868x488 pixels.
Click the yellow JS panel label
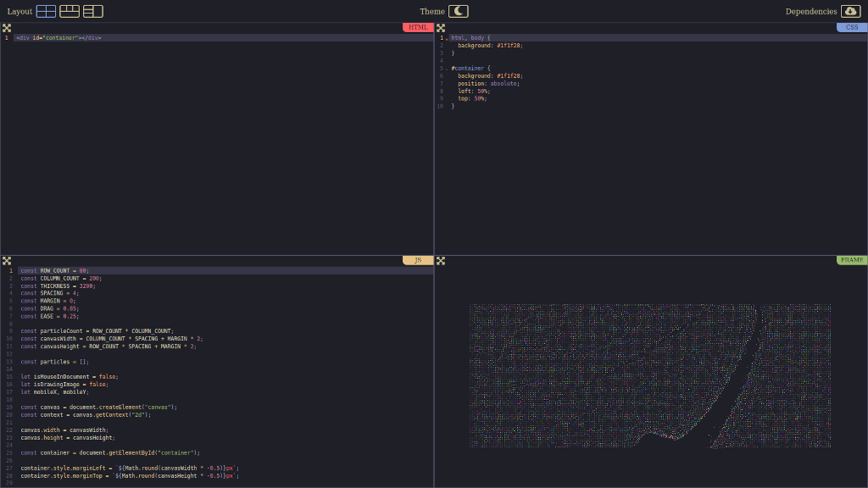[418, 260]
